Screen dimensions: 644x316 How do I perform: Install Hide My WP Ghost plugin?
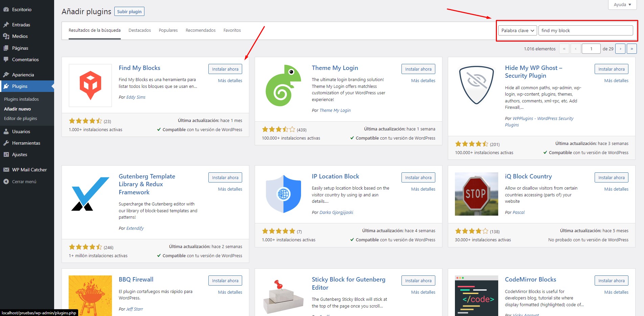tap(612, 69)
